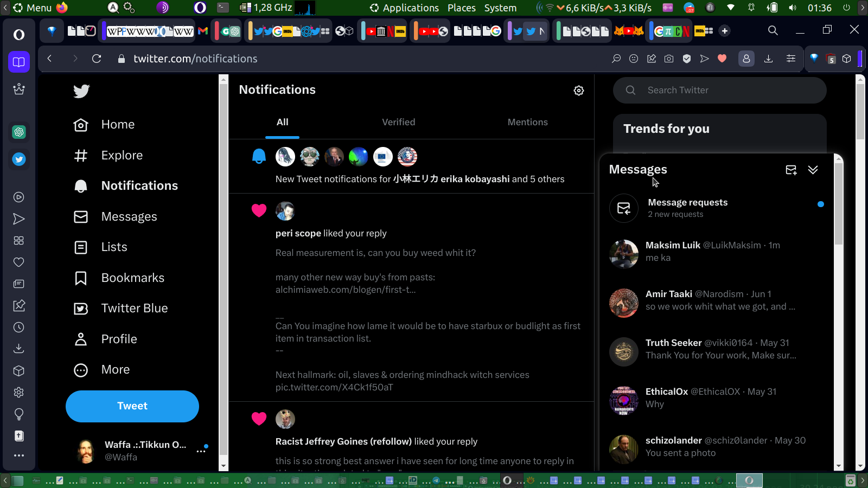Switch to the All notifications tab
The height and width of the screenshot is (488, 868).
point(283,123)
